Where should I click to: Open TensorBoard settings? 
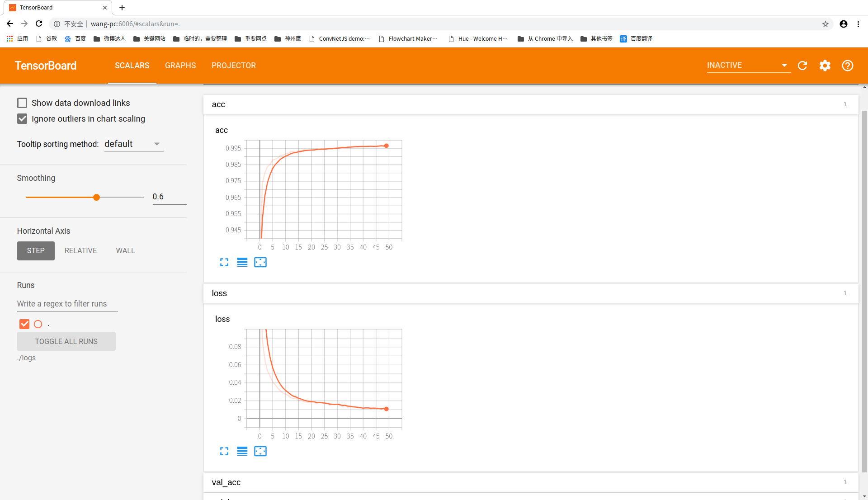coord(825,66)
